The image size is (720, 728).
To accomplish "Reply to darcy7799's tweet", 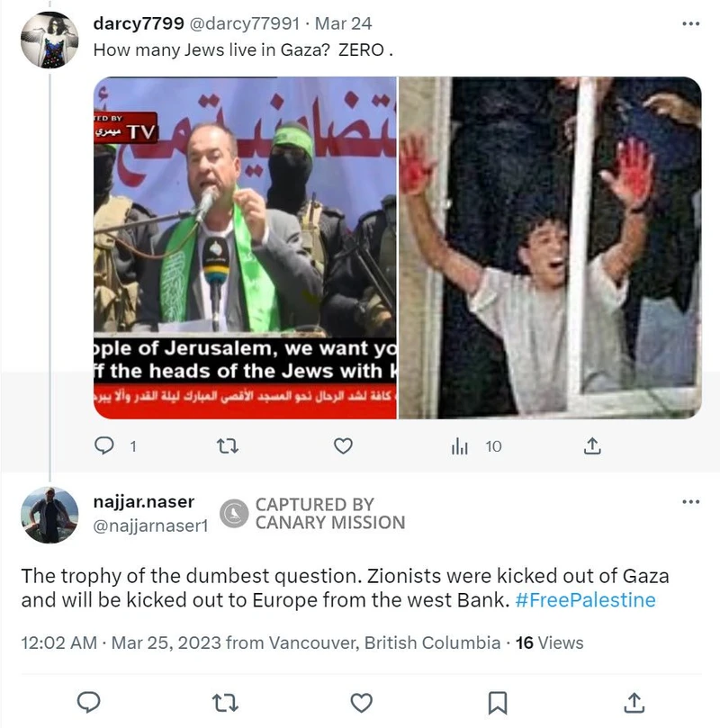I will (x=104, y=445).
